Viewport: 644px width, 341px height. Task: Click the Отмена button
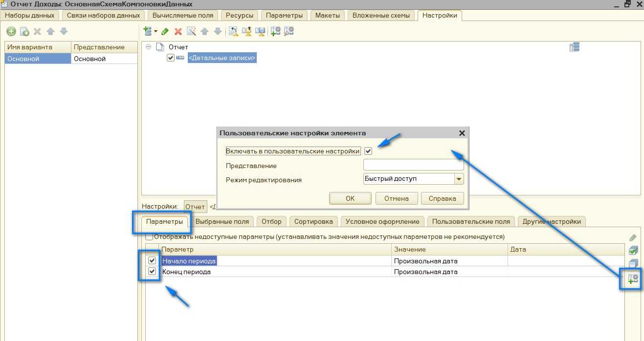396,198
